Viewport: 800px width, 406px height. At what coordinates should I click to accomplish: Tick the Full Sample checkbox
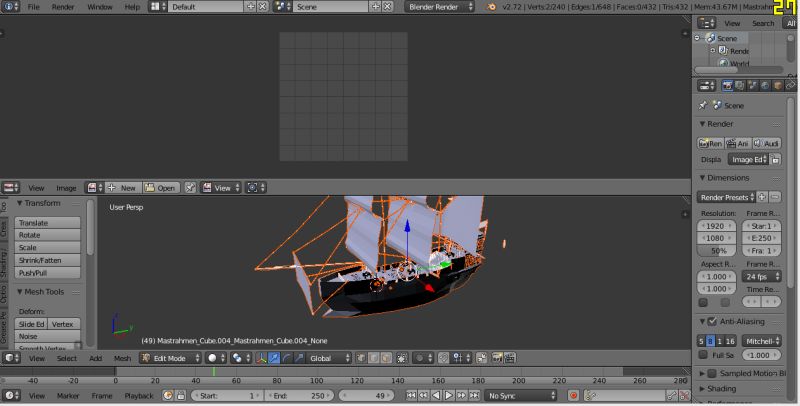[x=703, y=354]
